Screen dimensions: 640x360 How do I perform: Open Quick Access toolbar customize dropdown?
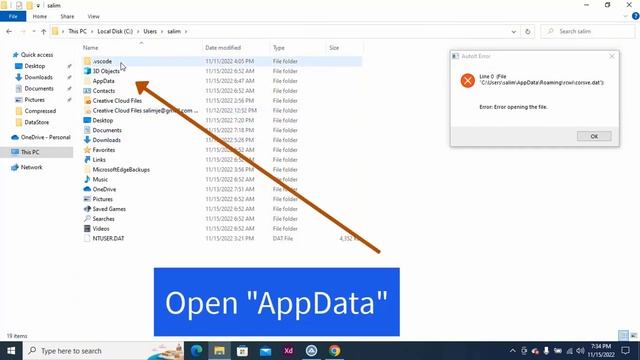(38, 5)
